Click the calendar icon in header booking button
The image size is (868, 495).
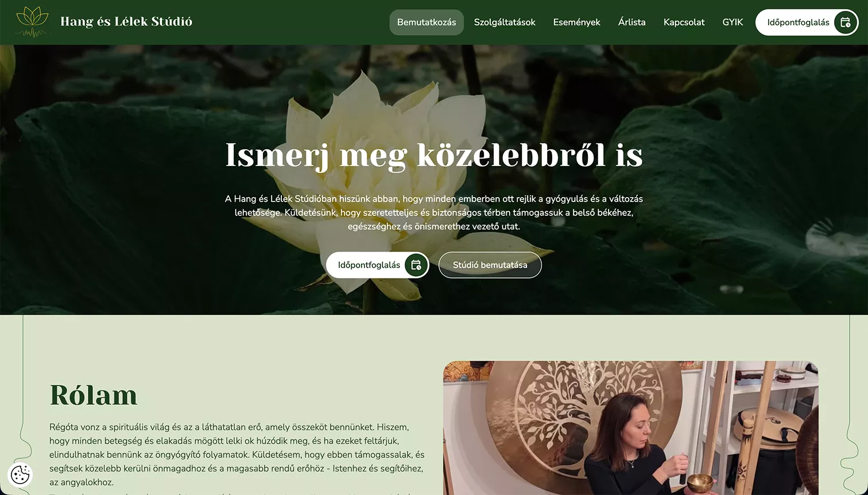tap(845, 22)
